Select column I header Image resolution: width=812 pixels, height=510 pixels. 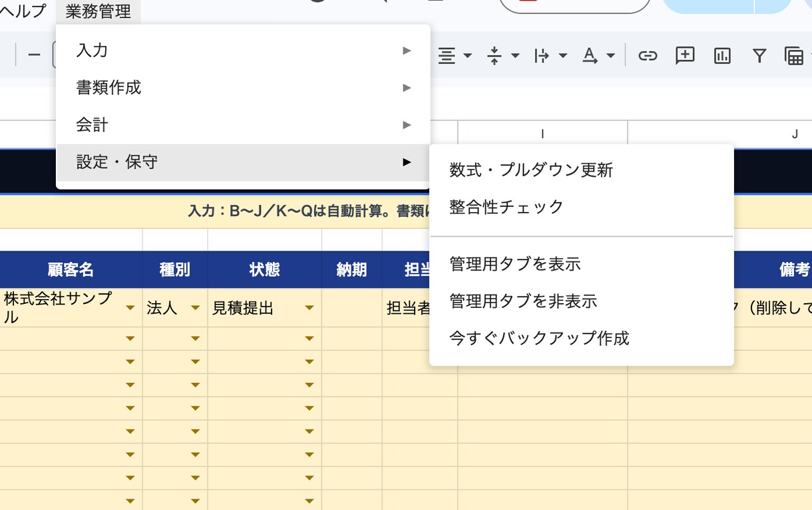pos(542,134)
